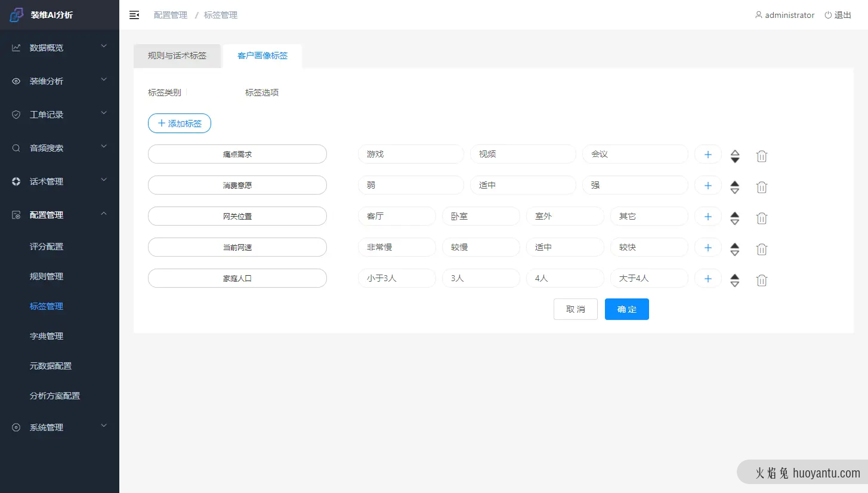The width and height of the screenshot is (868, 493).
Task: Click the 退出 logout link
Action: [x=843, y=15]
